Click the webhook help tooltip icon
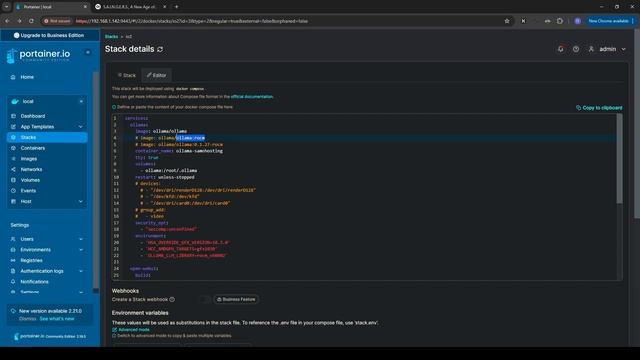The image size is (640, 360). tap(172, 300)
